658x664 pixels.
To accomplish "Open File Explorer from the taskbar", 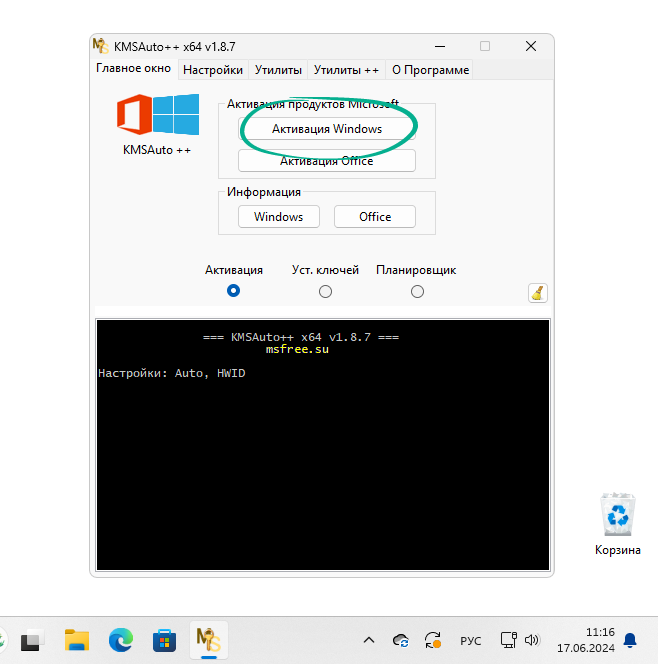I will click(77, 640).
